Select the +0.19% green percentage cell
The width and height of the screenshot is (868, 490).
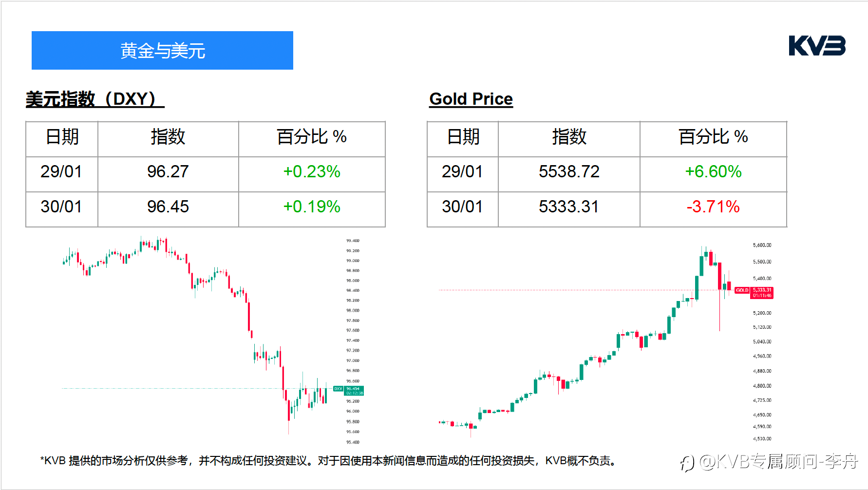tap(312, 207)
